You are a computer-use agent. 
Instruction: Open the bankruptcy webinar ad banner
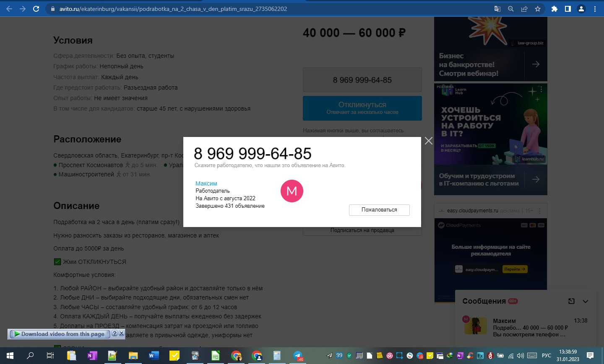click(x=490, y=49)
